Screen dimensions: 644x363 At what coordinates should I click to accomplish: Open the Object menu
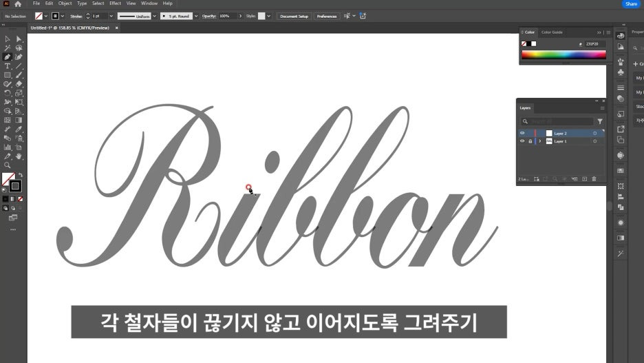coord(65,3)
